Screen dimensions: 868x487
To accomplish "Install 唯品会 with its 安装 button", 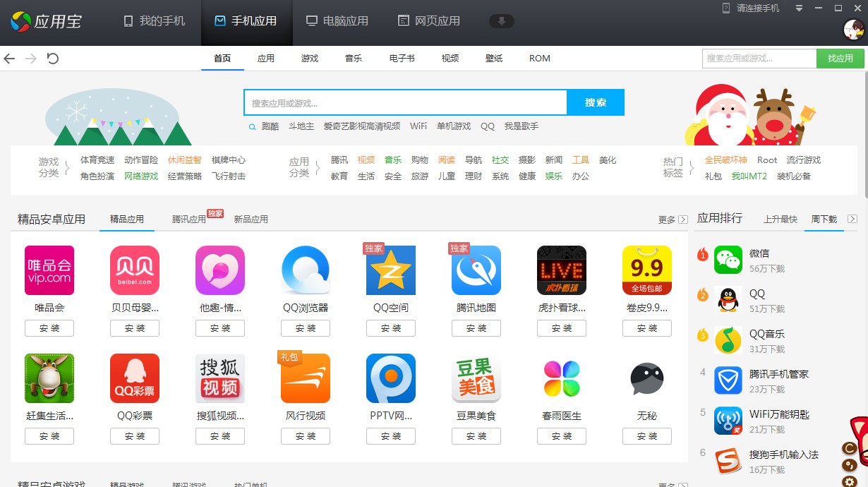I will (x=49, y=328).
